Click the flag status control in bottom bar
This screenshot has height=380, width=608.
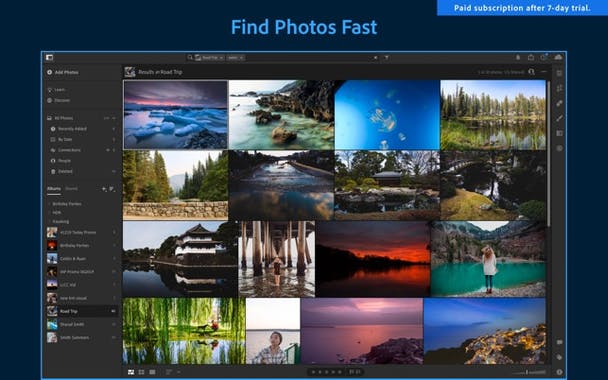(355, 372)
